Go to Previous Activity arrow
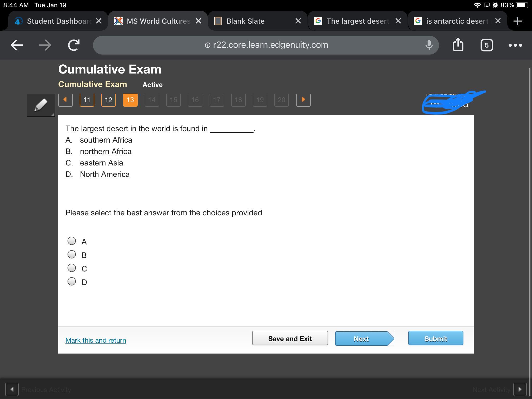The width and height of the screenshot is (532, 399). pos(12,390)
